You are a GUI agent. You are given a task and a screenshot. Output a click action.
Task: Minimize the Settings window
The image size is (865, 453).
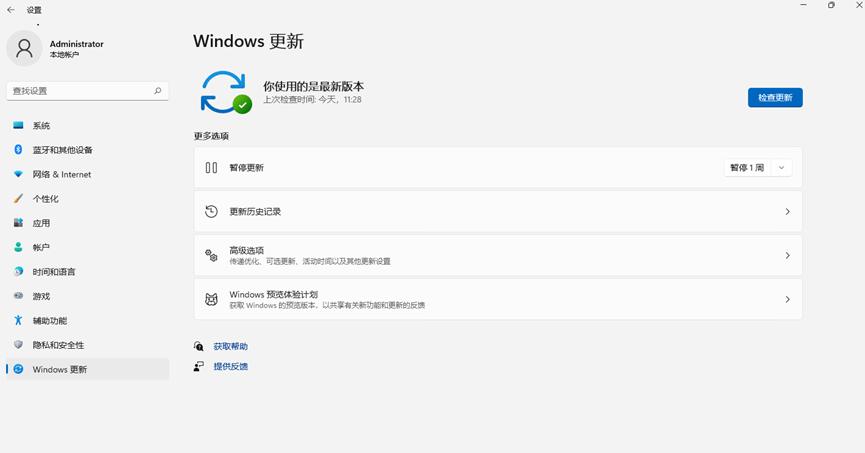803,5
